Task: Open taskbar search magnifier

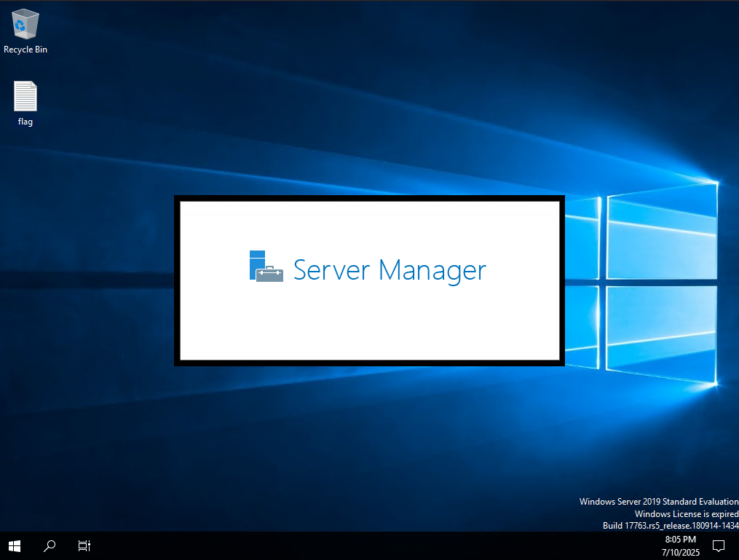Action: pos(50,546)
